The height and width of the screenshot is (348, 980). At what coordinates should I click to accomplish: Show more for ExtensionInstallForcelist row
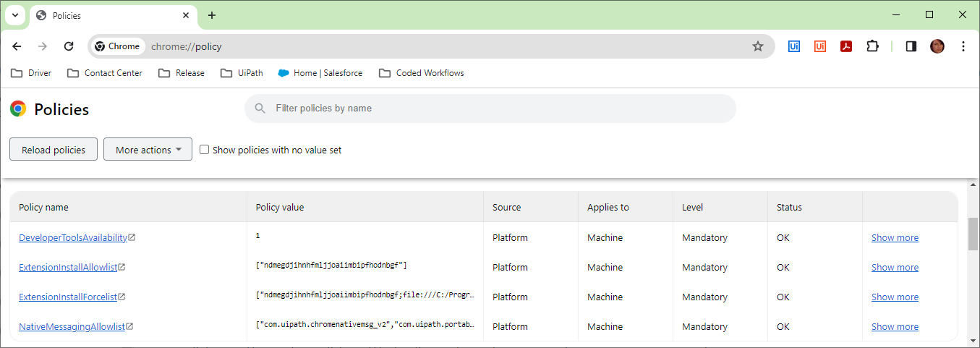click(895, 297)
